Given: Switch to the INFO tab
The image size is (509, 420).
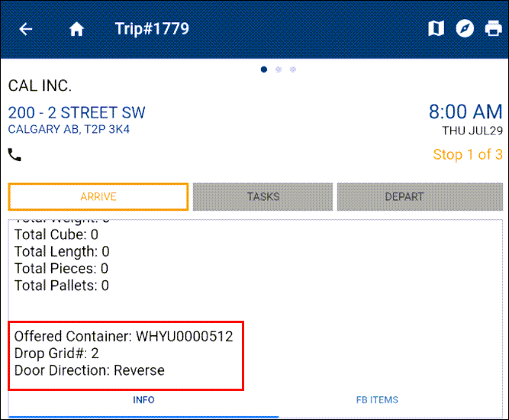Looking at the screenshot, I should [143, 400].
